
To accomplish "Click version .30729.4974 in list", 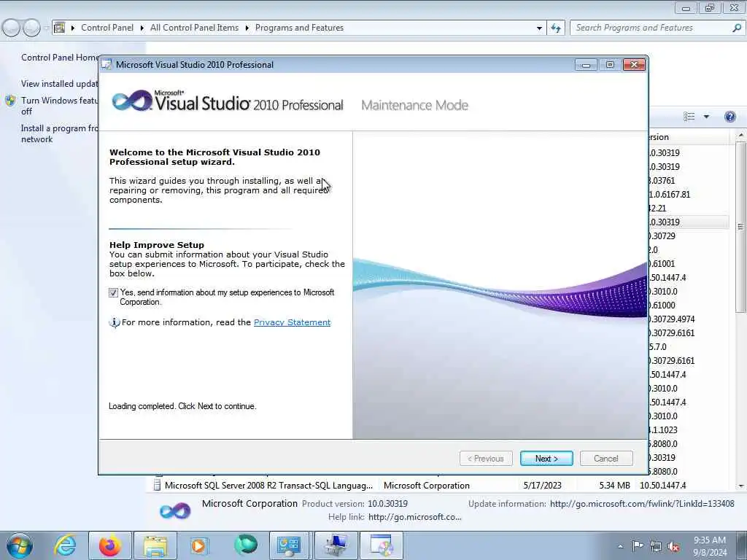I will (x=672, y=319).
